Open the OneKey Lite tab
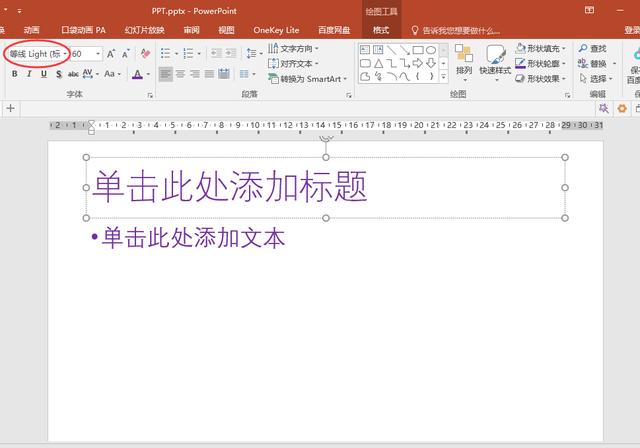 (x=276, y=30)
